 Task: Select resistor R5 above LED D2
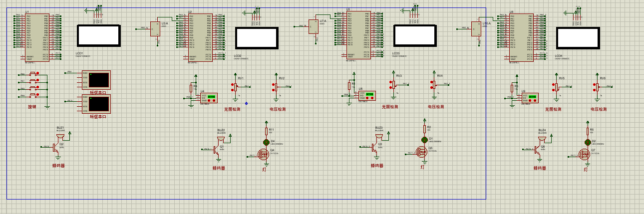pos(588,131)
